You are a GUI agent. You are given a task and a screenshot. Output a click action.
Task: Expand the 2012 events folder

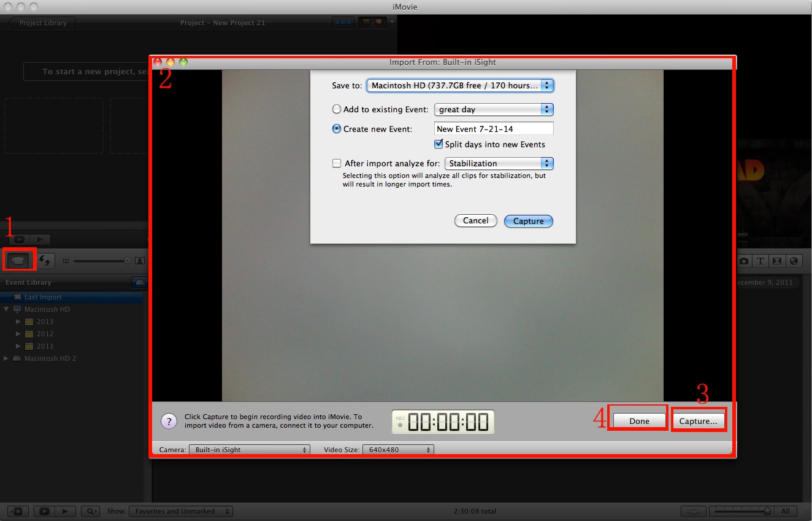coord(18,334)
